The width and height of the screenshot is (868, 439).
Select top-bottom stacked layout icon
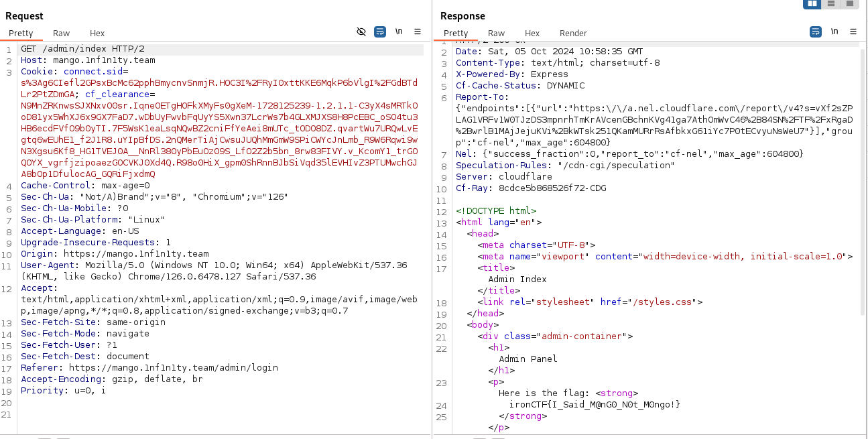click(x=831, y=4)
